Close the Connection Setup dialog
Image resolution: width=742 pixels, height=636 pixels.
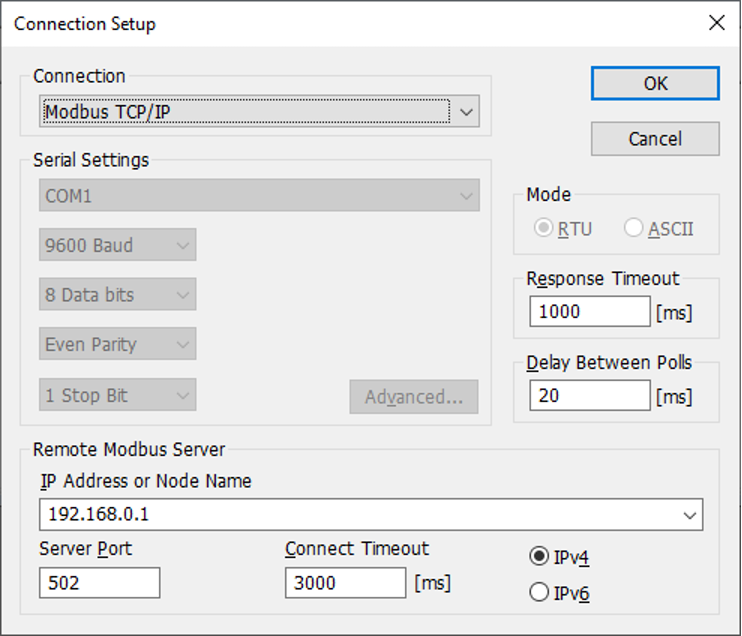pyautogui.click(x=716, y=22)
